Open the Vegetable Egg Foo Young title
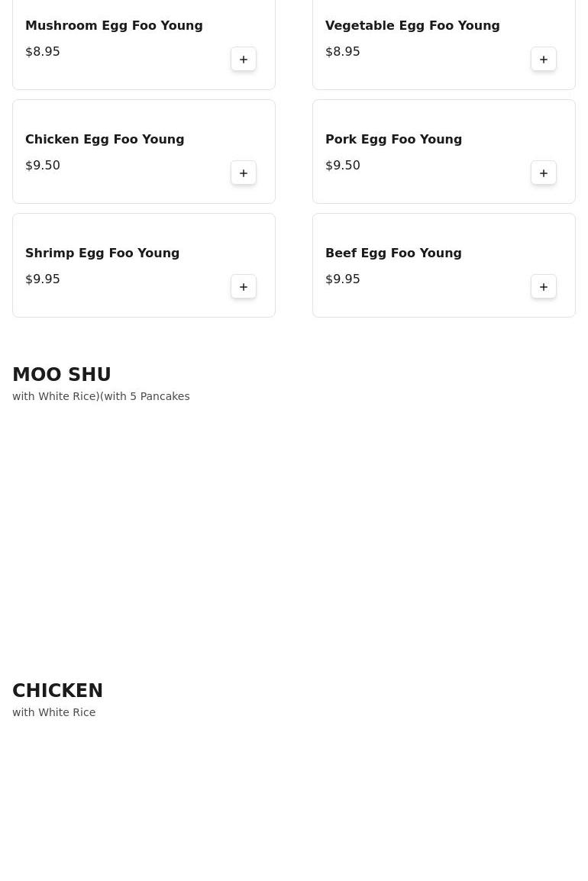Screen dimensions: 588x881 click(412, 26)
